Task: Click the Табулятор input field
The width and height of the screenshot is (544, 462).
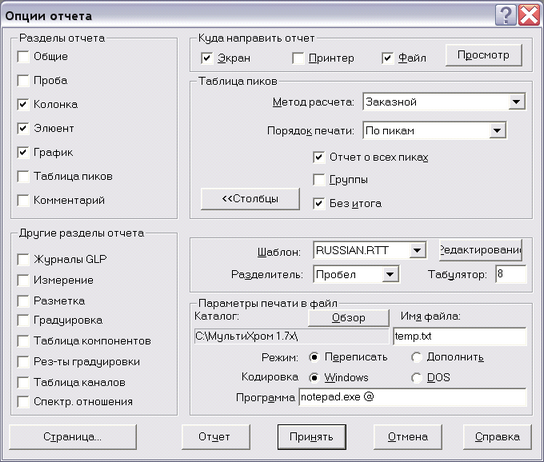Action: pyautogui.click(x=511, y=274)
